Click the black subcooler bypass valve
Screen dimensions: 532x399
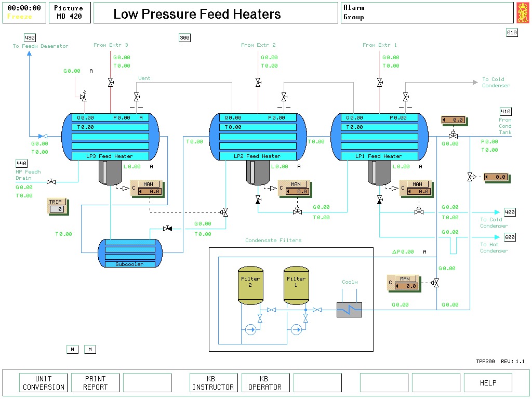(168, 229)
